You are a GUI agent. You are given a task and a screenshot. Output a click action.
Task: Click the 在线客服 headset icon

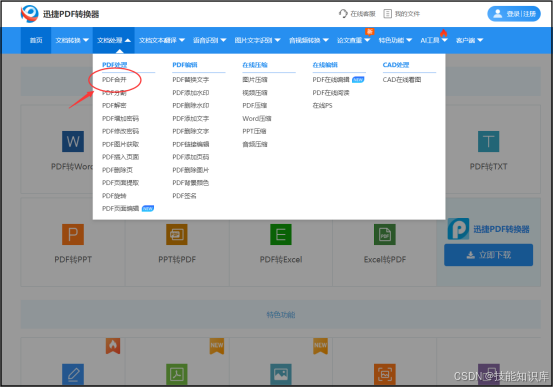pyautogui.click(x=343, y=14)
